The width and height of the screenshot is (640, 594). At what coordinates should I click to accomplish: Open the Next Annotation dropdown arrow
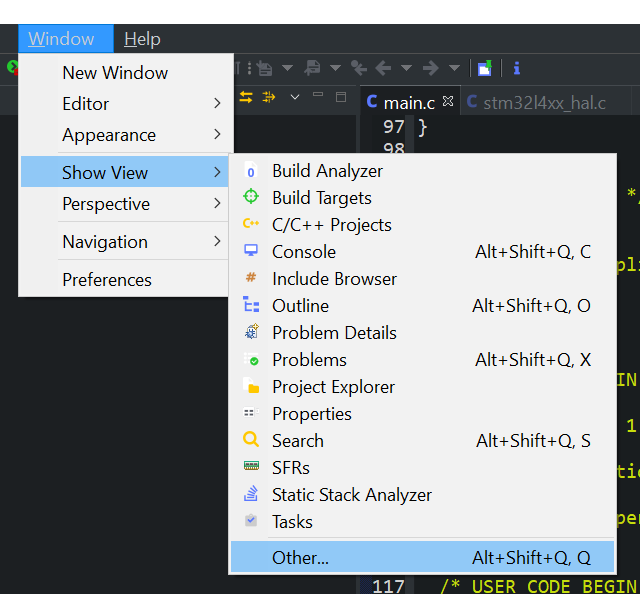[287, 68]
